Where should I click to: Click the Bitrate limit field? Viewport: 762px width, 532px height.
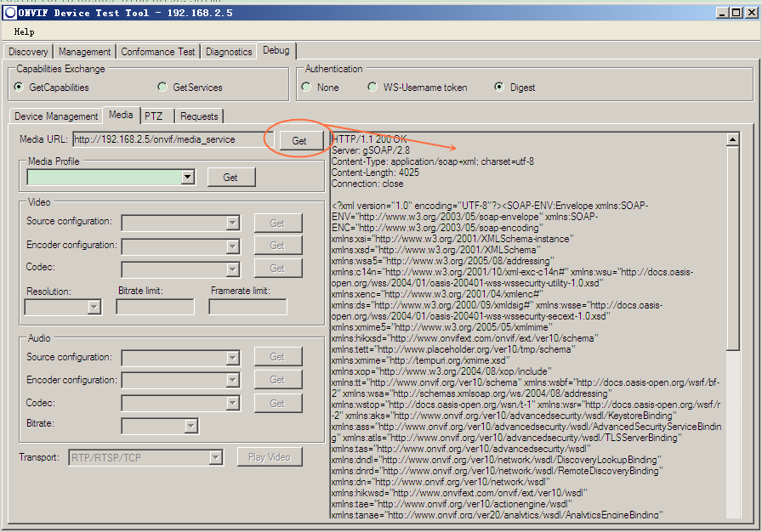tap(155, 308)
